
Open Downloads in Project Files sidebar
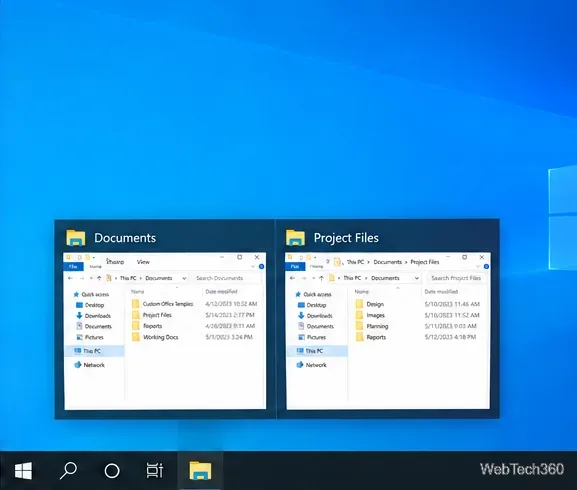point(315,316)
